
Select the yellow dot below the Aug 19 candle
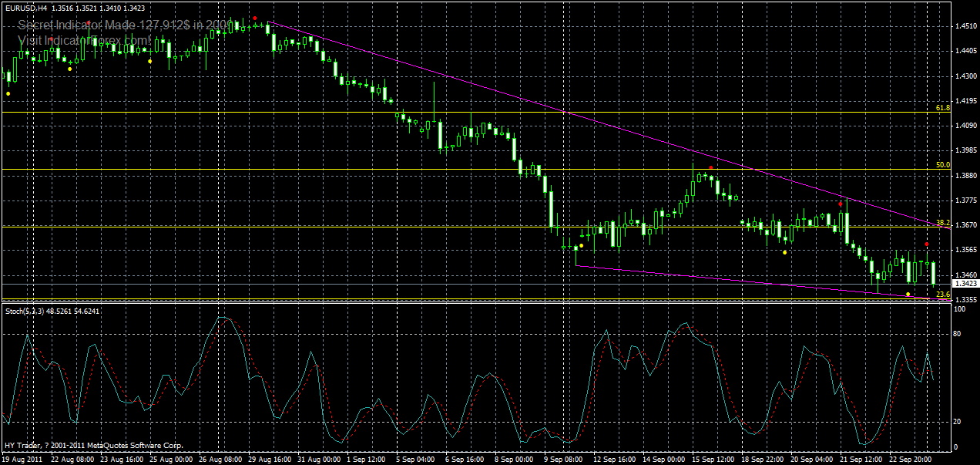[x=8, y=93]
